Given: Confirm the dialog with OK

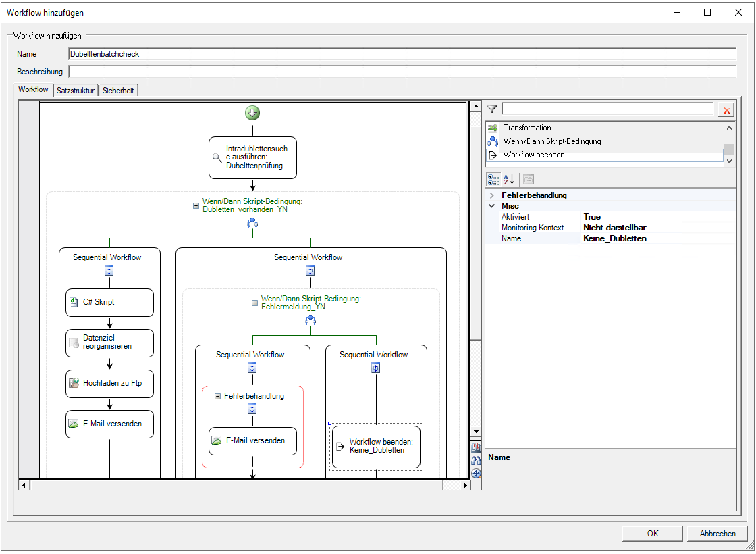Looking at the screenshot, I should [x=652, y=533].
